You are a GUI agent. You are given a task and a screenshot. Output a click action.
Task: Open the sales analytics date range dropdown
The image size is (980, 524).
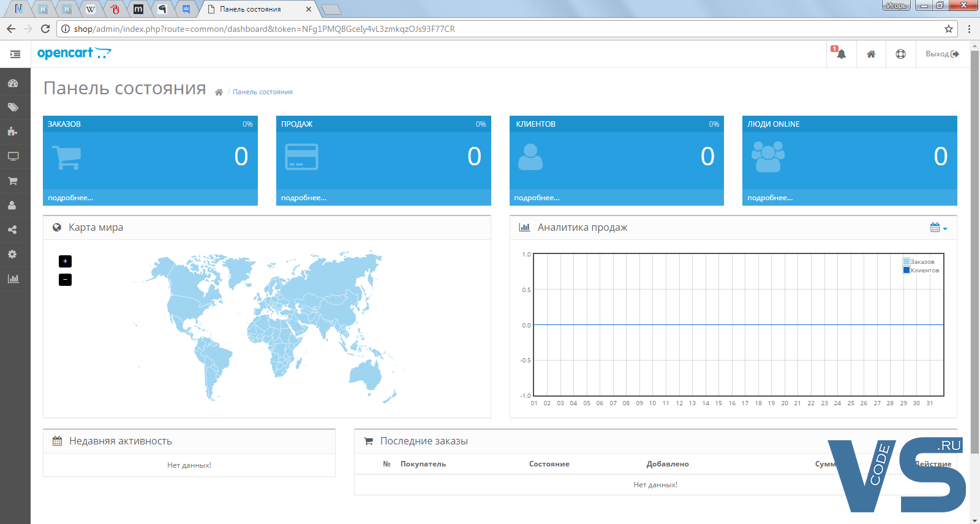(938, 228)
